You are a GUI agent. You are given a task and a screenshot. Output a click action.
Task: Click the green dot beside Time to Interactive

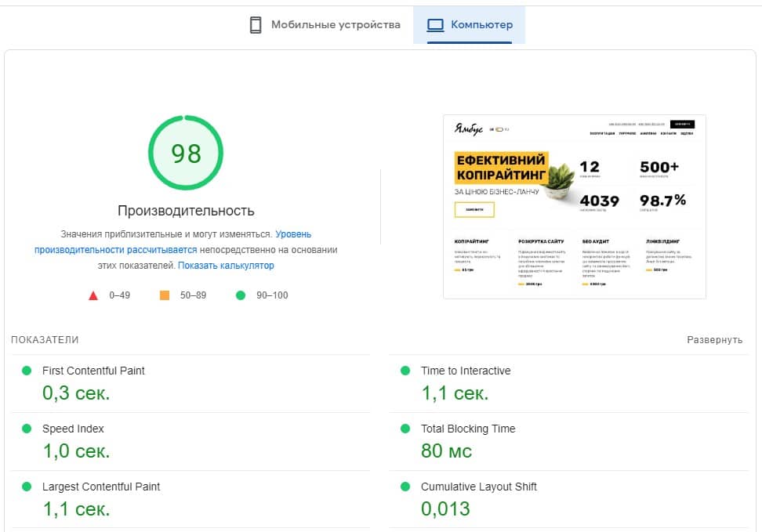(405, 370)
